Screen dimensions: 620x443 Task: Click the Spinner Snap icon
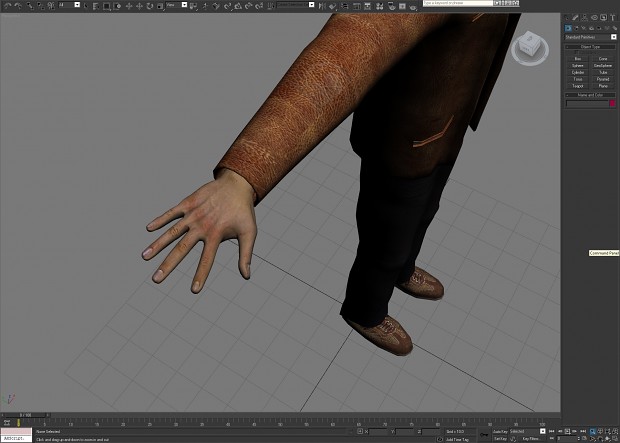tap(259, 6)
